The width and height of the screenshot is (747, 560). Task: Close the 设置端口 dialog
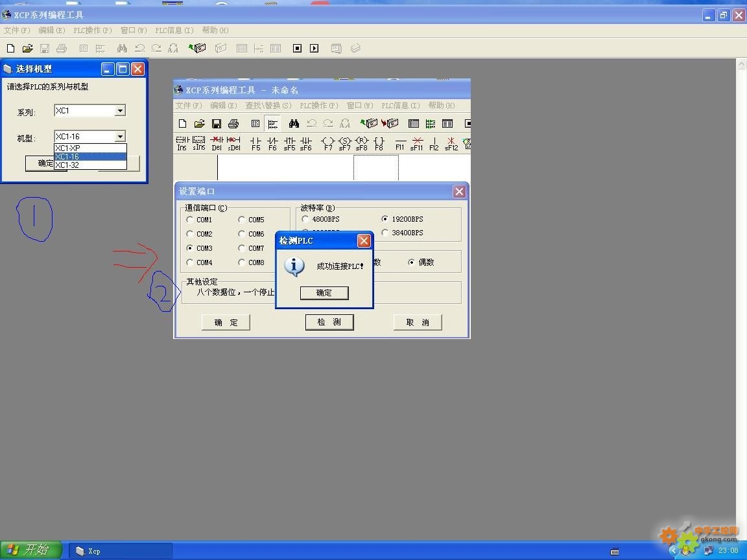459,191
